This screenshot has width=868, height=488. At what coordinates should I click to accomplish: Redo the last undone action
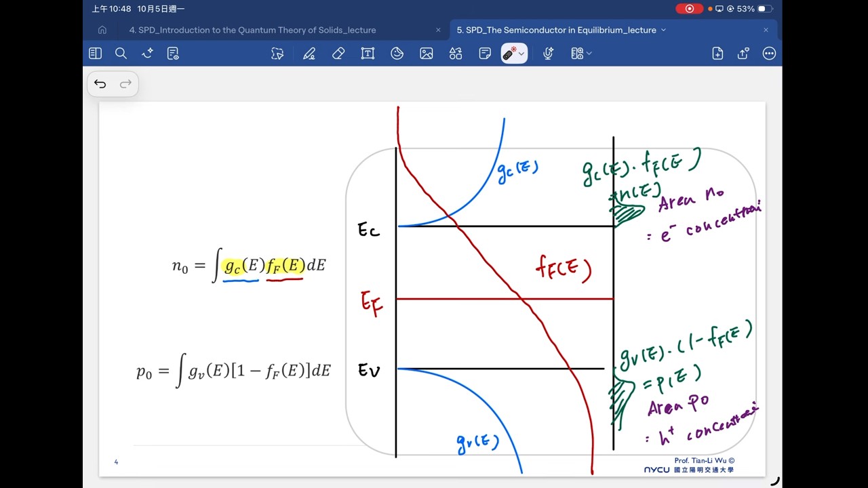tap(125, 84)
